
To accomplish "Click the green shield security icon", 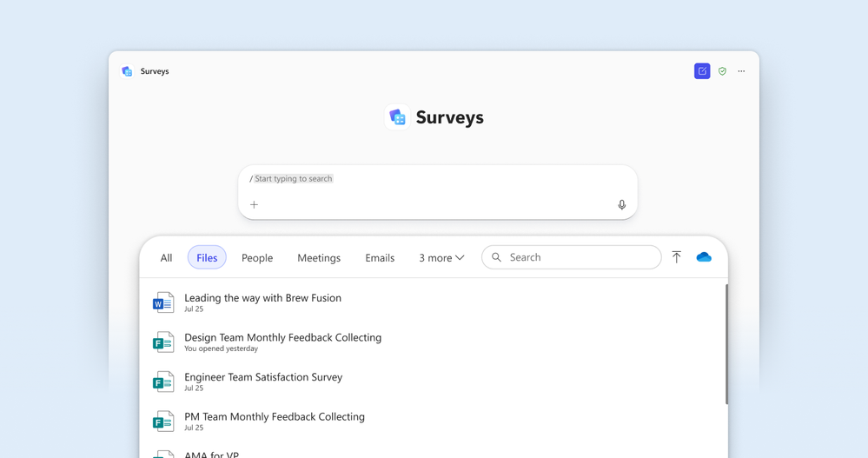I will pyautogui.click(x=722, y=71).
